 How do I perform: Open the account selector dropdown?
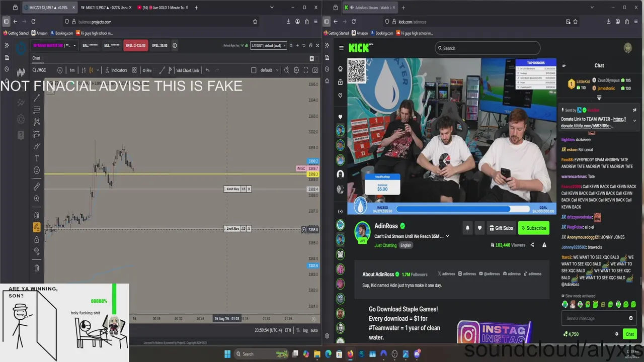click(54, 45)
